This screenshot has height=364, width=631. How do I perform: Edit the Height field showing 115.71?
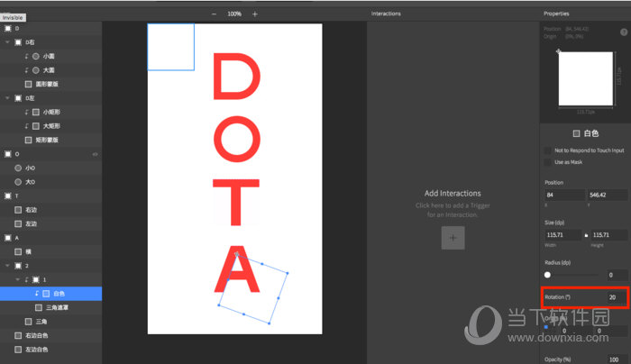click(x=609, y=235)
